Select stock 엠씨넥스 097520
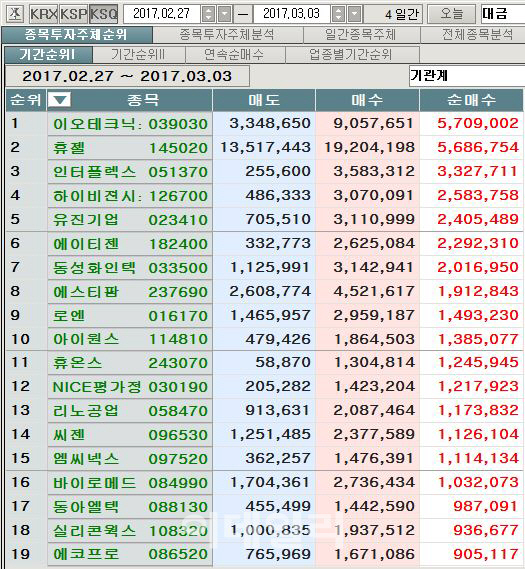The height and width of the screenshot is (569, 525). pos(130,459)
